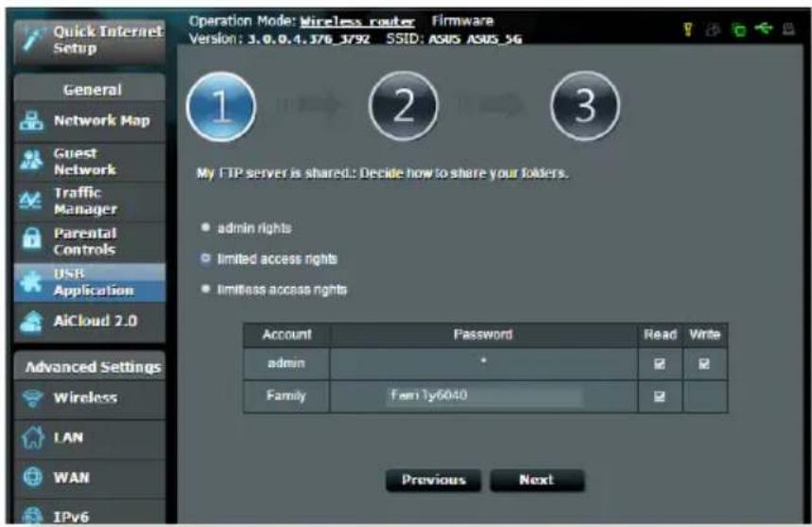Click the AiCloud 2.0 cloud icon
The height and width of the screenshot is (527, 812).
(x=31, y=322)
